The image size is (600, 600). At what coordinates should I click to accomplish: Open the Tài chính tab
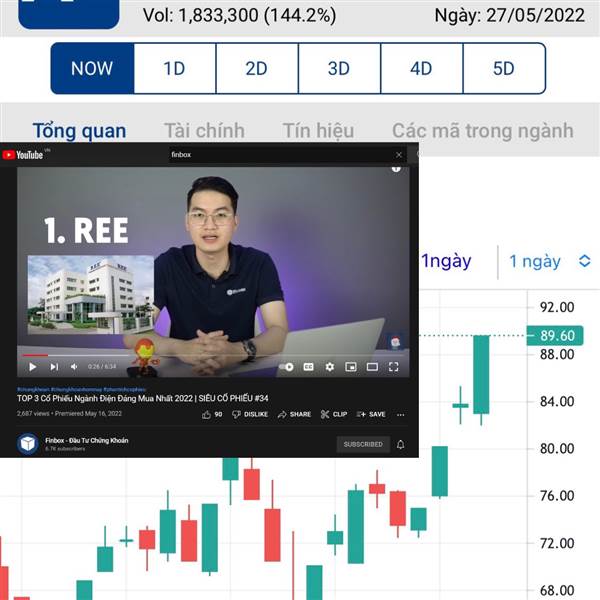pyautogui.click(x=204, y=131)
